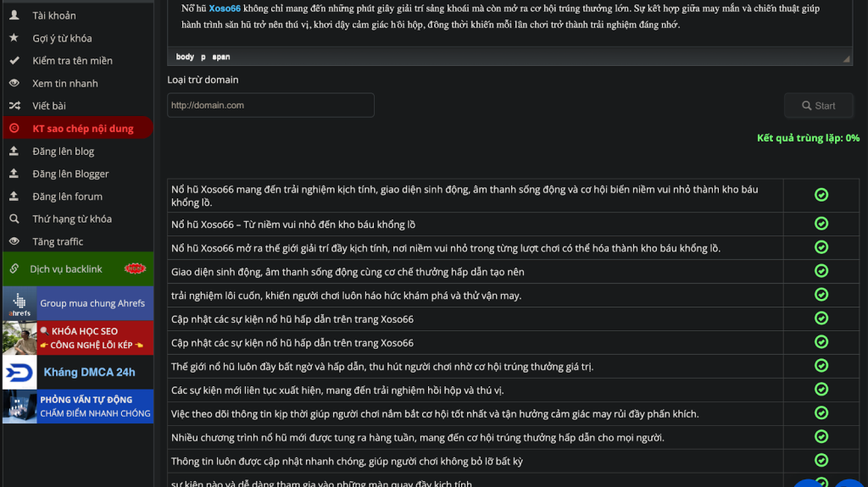
Task: Click the checkmark icon beside Kiểm tra tên miền
Action: point(14,61)
